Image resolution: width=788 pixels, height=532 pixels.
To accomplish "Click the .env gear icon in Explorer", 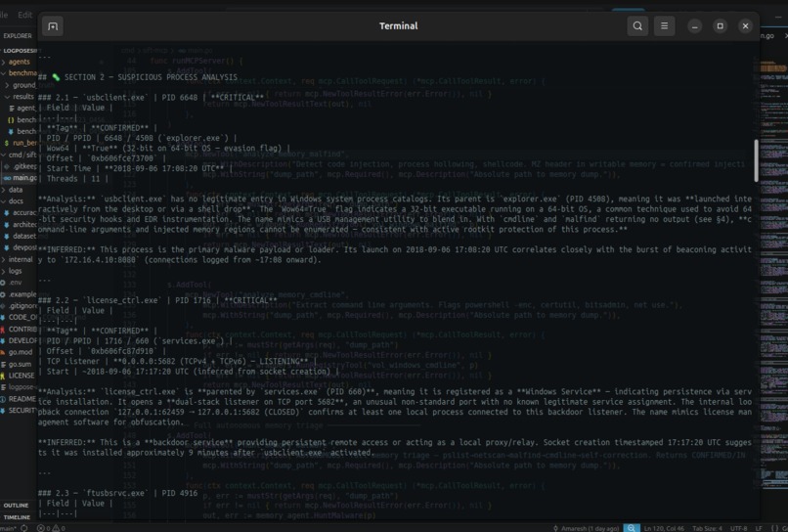I will [3, 283].
